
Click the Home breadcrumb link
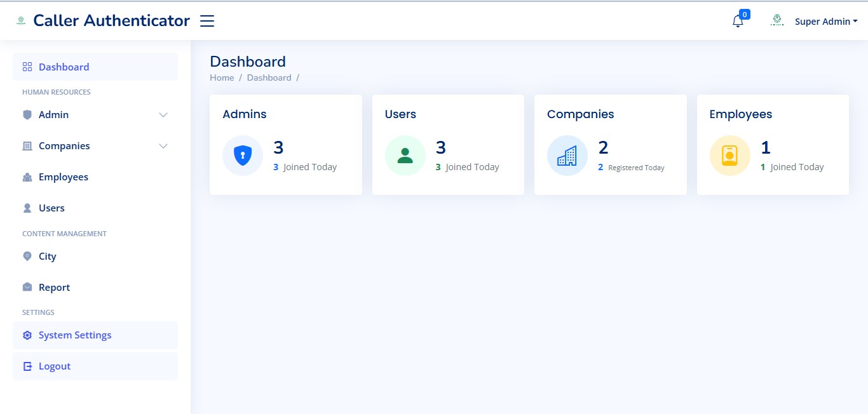(222, 77)
